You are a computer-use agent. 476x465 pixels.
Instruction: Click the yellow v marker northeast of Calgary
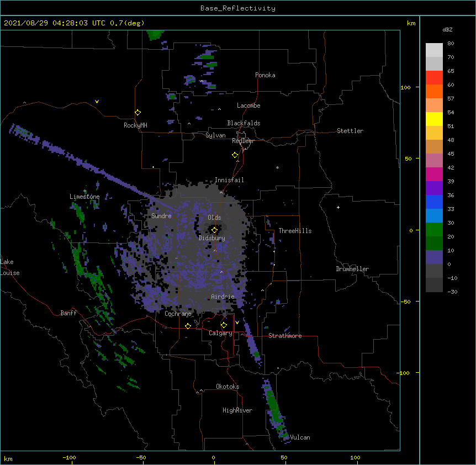pyautogui.click(x=237, y=323)
